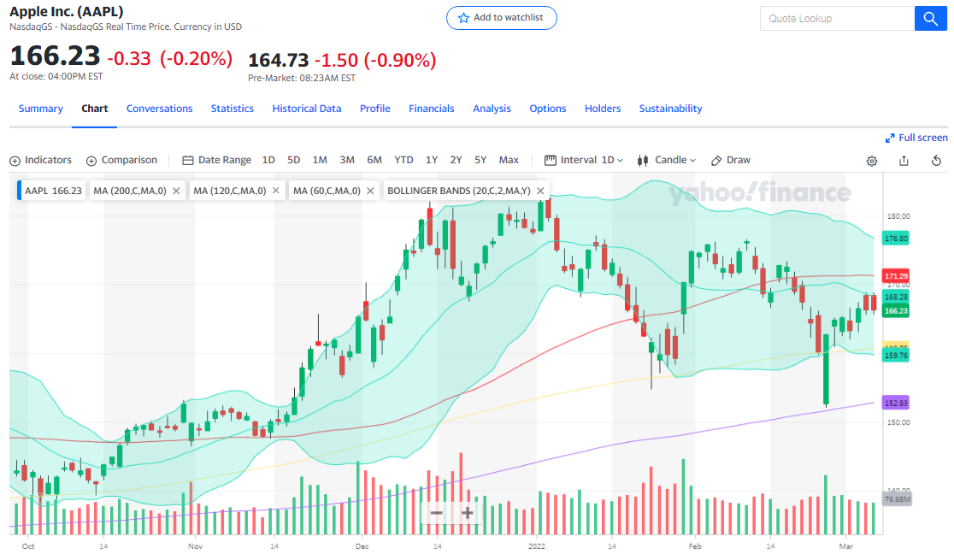
Task: Set chart range to 1Y
Action: (x=432, y=160)
